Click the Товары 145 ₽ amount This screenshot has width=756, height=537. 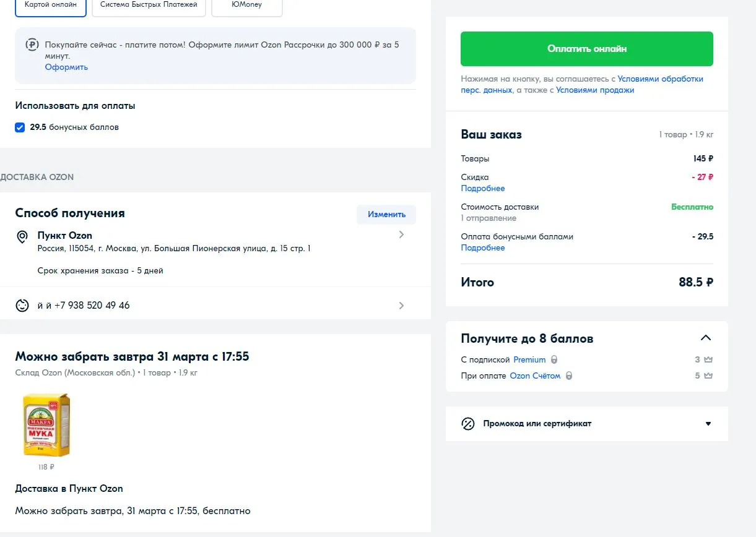703,158
